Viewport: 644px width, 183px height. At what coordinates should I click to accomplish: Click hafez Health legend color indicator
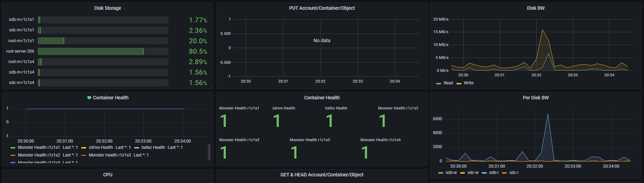[137, 148]
